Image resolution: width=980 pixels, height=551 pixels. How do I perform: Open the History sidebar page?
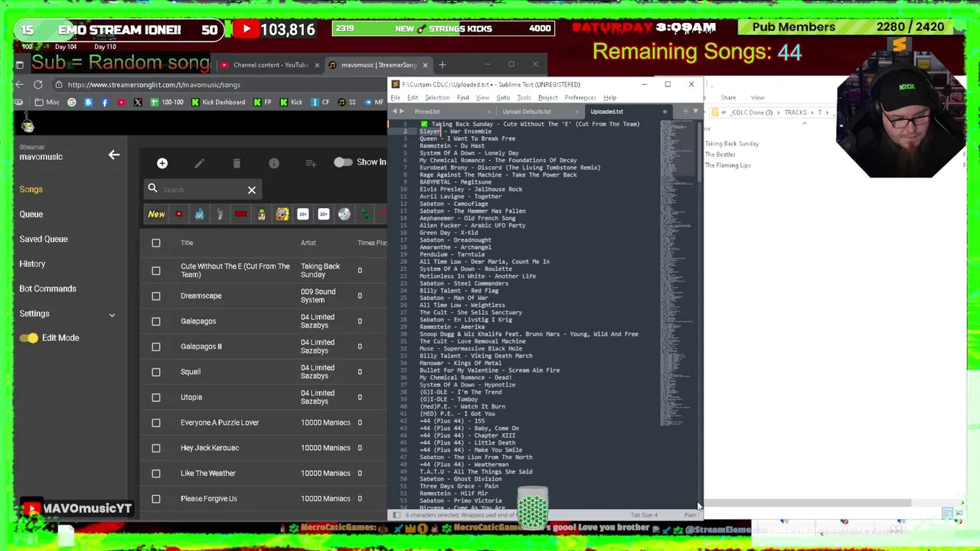pos(32,264)
